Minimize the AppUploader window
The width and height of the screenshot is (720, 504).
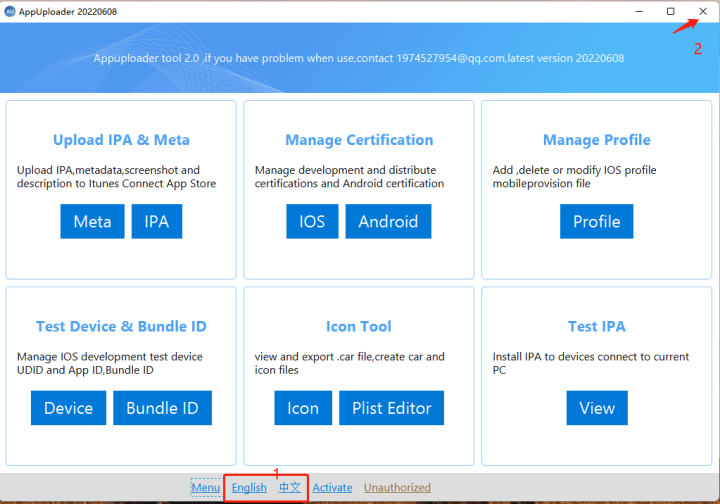point(639,11)
